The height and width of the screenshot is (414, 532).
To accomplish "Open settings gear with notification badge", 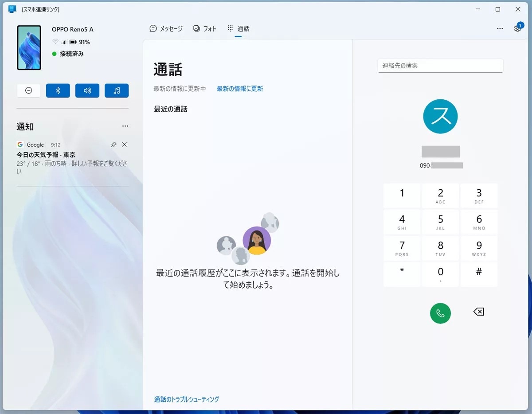I will click(518, 28).
